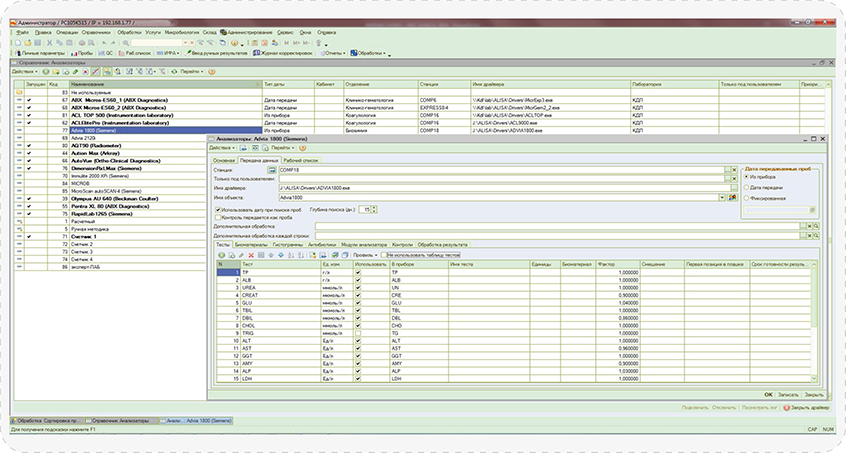Screen dimensions: 846x453
Task: Switch to the Модули анализатора tab
Action: point(364,245)
